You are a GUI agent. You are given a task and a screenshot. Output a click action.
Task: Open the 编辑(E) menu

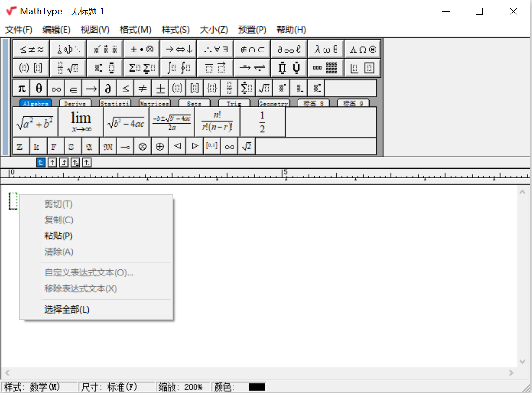tap(56, 29)
